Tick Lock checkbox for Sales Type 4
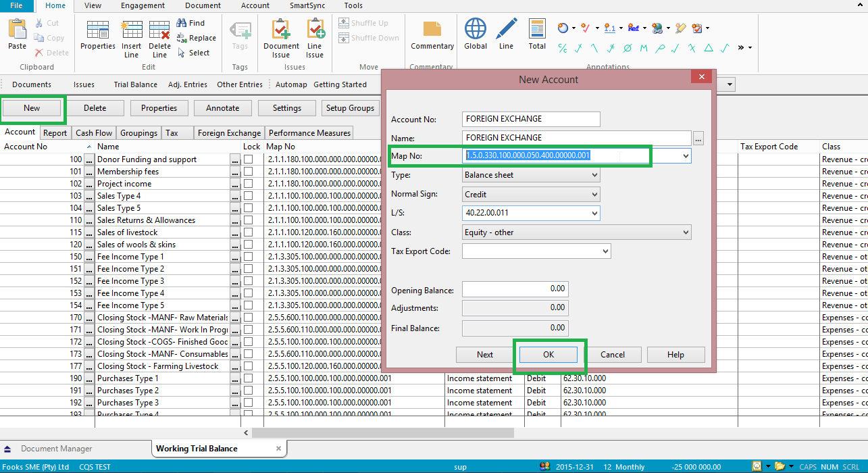 (x=249, y=196)
